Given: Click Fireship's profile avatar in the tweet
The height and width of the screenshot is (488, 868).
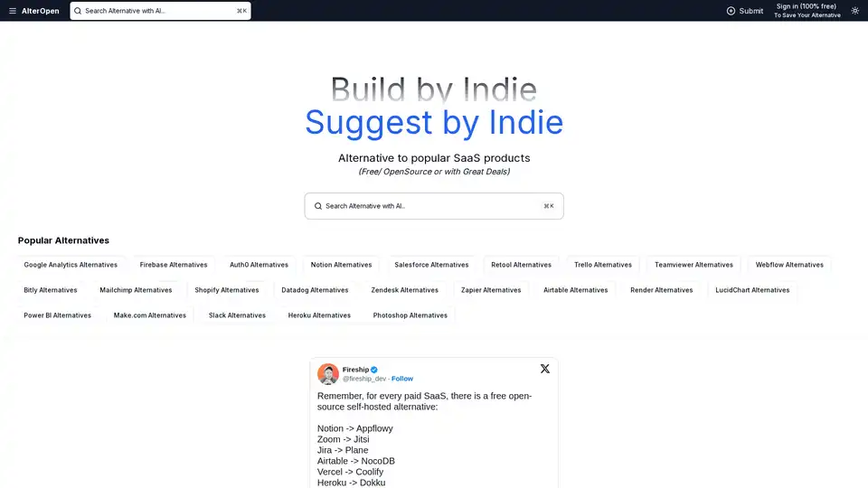Looking at the screenshot, I should tap(328, 374).
